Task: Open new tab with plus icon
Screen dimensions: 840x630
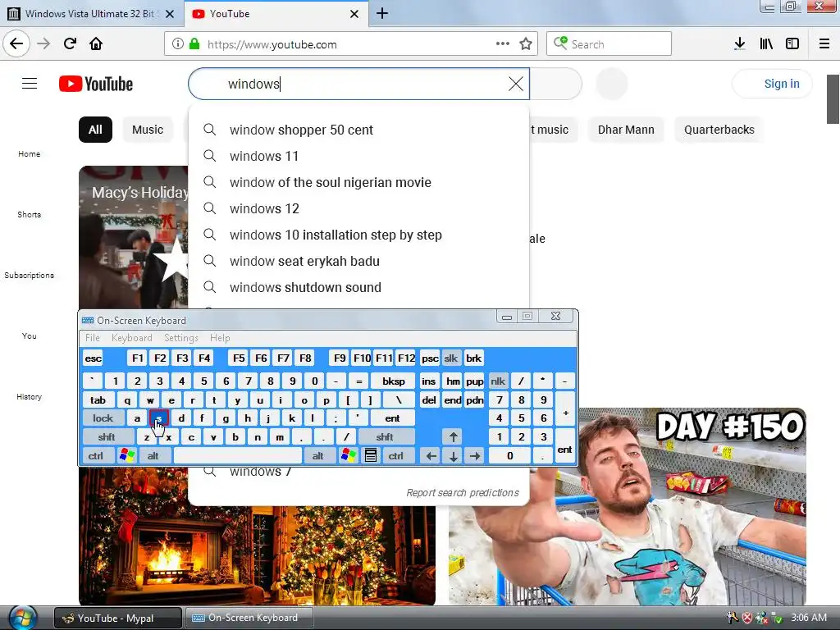Action: click(382, 13)
